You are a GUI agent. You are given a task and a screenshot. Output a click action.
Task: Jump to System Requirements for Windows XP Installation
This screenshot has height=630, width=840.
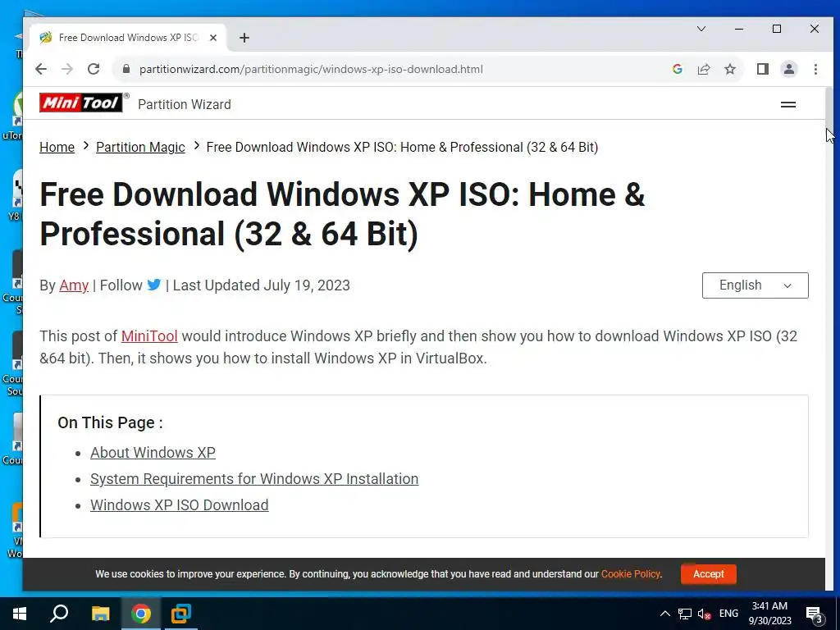(x=254, y=478)
